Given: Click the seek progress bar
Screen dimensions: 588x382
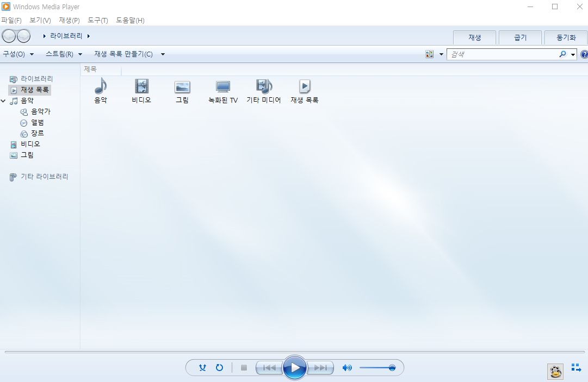Looking at the screenshot, I should [x=294, y=352].
